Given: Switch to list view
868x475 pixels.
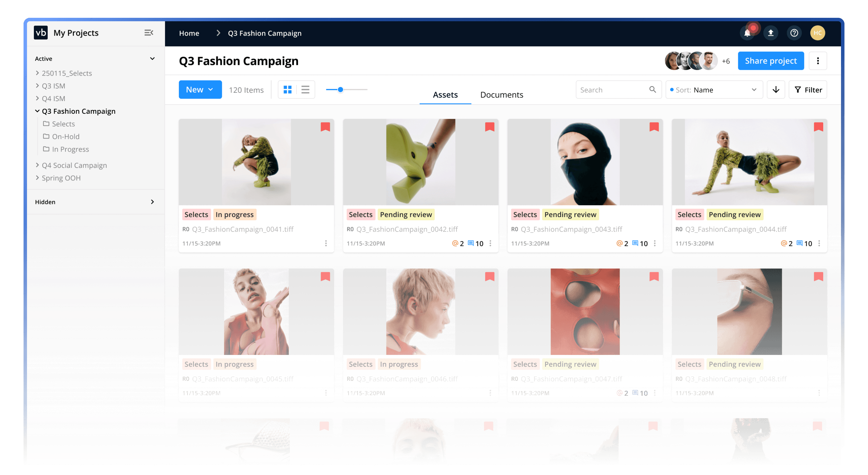Looking at the screenshot, I should pos(305,90).
